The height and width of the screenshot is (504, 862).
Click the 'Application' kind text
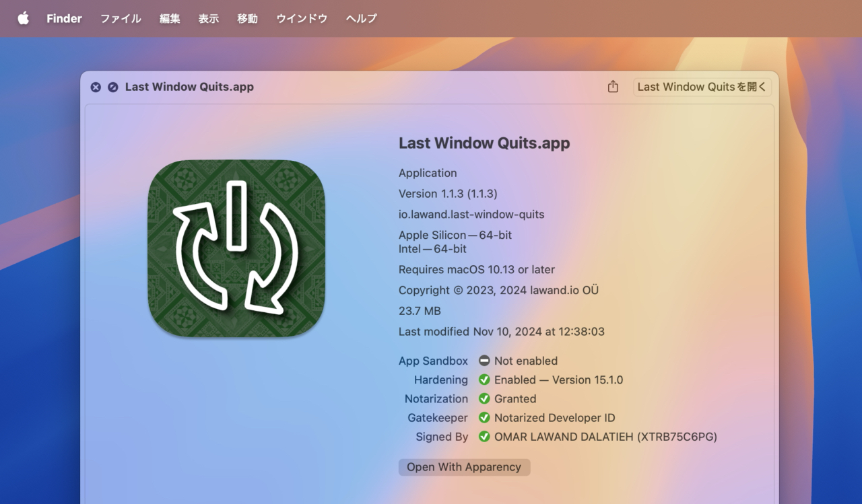click(x=428, y=173)
